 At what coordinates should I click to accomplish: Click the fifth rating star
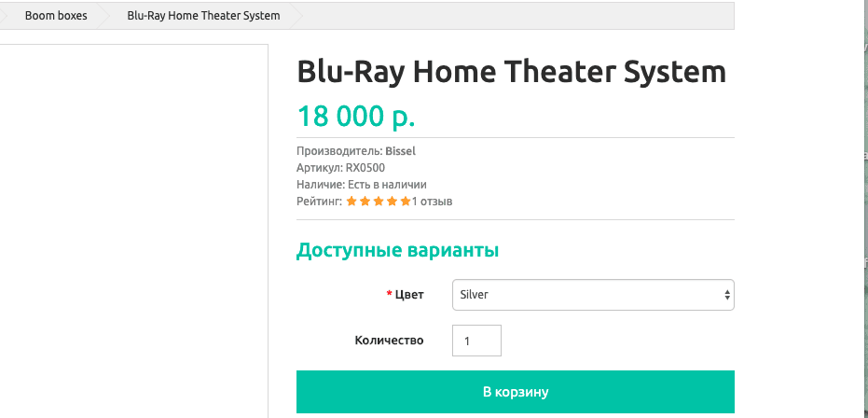point(406,202)
